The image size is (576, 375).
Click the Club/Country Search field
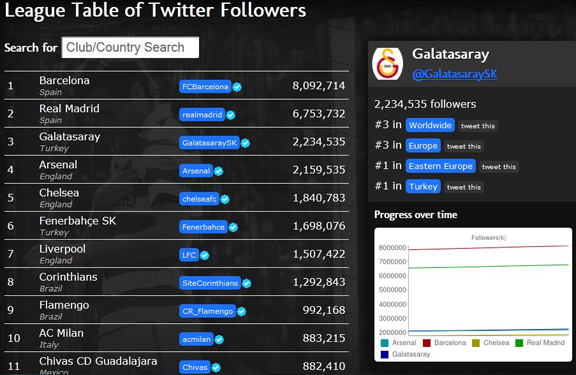[130, 47]
